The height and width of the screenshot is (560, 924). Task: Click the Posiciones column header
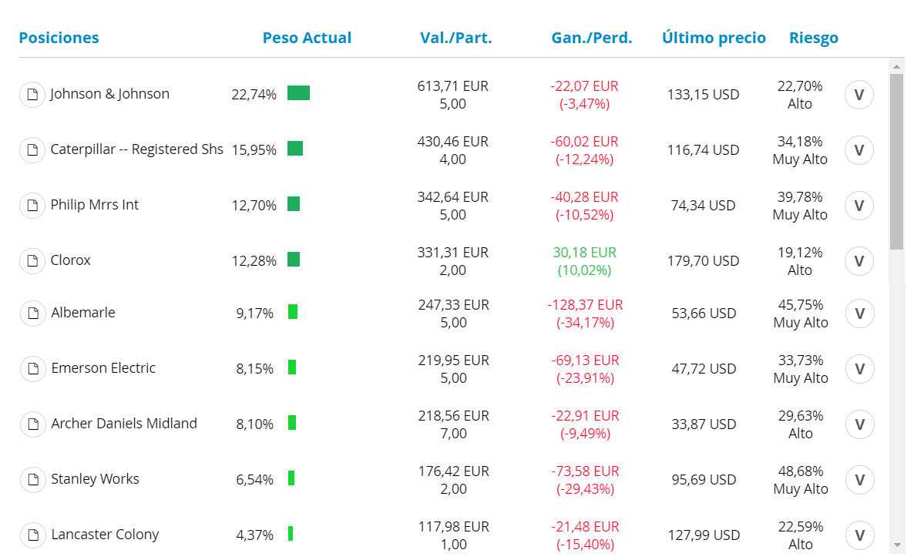tap(59, 38)
